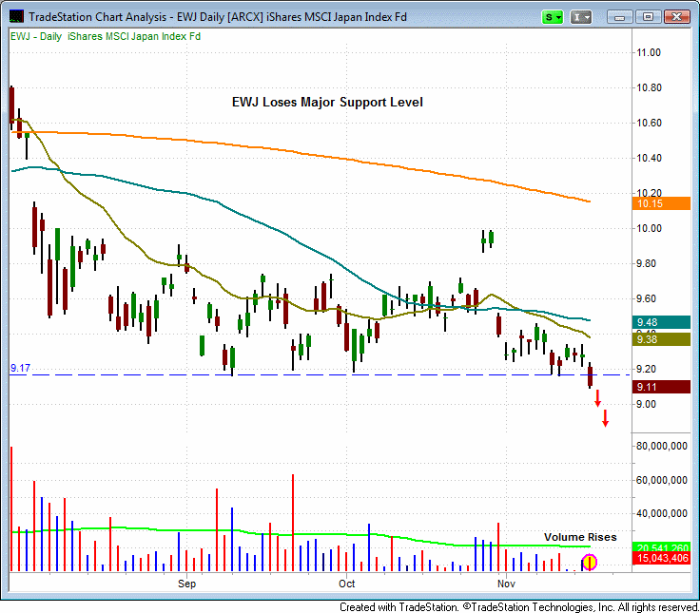Click the 60,000,000 volume axis label
700x613 pixels.
(662, 481)
